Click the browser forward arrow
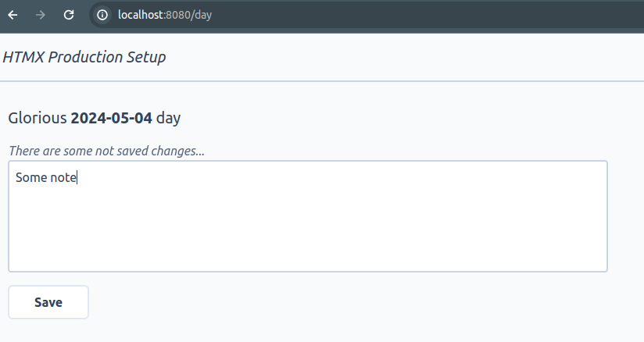The width and height of the screenshot is (644, 342). coord(41,15)
